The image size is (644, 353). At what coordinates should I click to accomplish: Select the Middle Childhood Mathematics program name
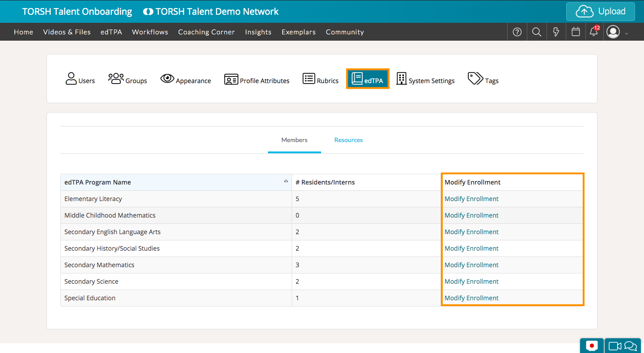pyautogui.click(x=110, y=215)
